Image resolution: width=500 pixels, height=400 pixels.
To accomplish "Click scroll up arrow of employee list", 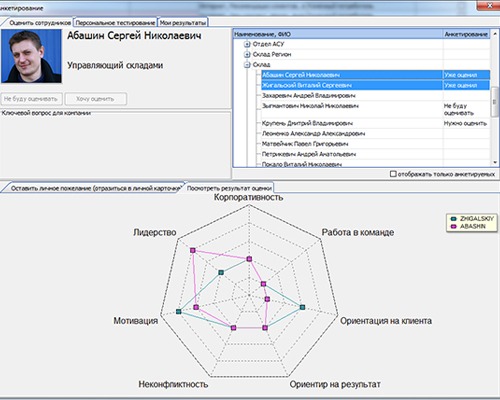I will click(495, 34).
